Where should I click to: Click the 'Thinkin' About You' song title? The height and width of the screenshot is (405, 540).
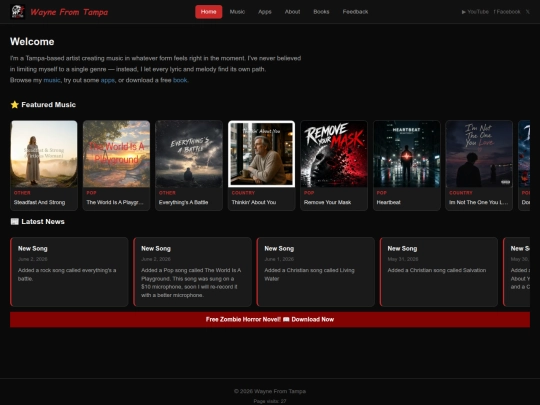coord(254,202)
